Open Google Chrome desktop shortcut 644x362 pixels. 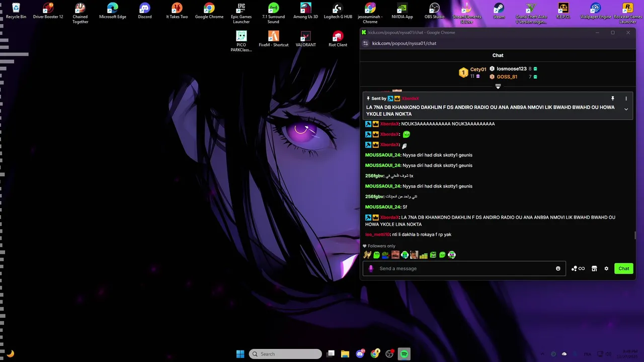coord(209,11)
